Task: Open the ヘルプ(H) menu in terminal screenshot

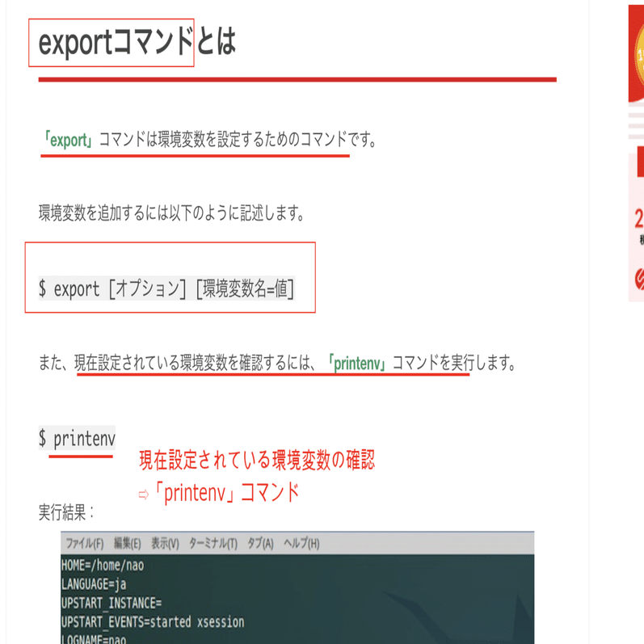Action: click(x=301, y=543)
